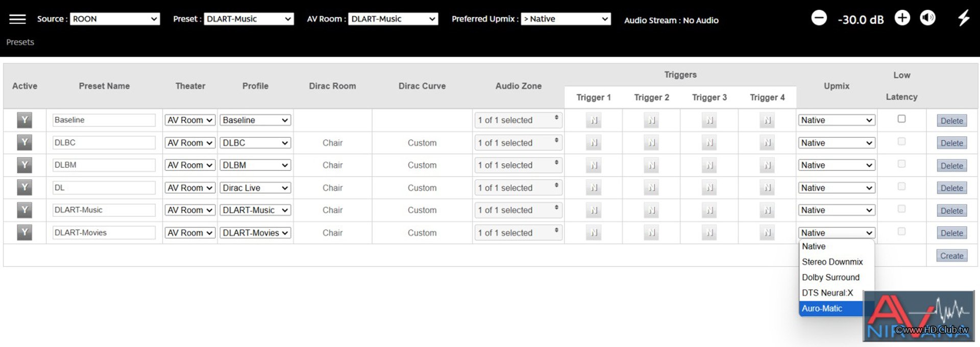Screen dimensions: 980x347
Task: Decrease volume with the minus button
Action: pos(819,18)
